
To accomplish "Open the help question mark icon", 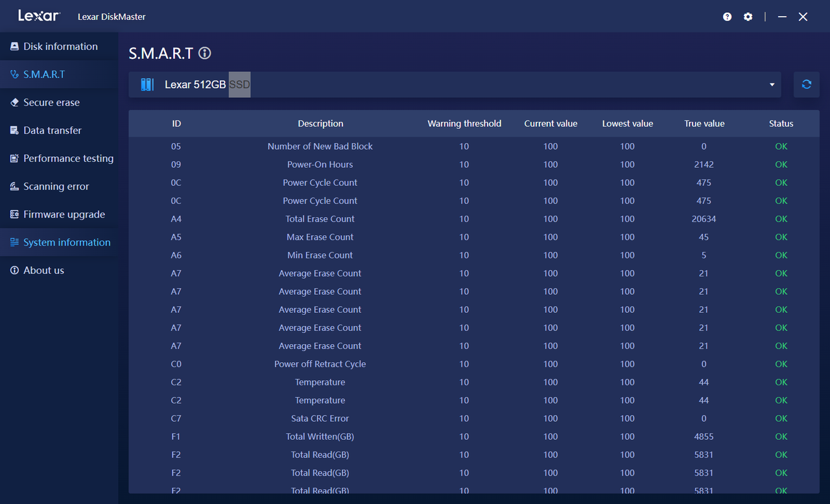I will point(728,17).
